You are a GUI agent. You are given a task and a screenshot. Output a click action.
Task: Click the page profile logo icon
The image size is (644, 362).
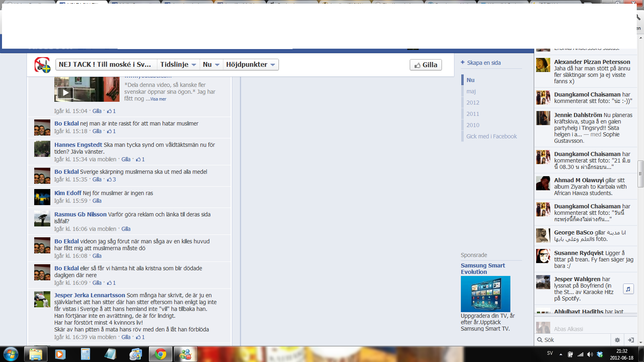pyautogui.click(x=42, y=65)
